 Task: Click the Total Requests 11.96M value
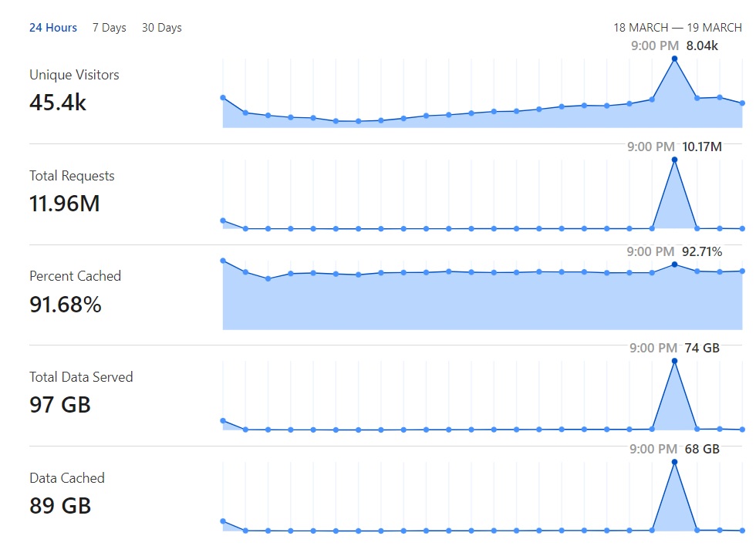[x=65, y=204]
